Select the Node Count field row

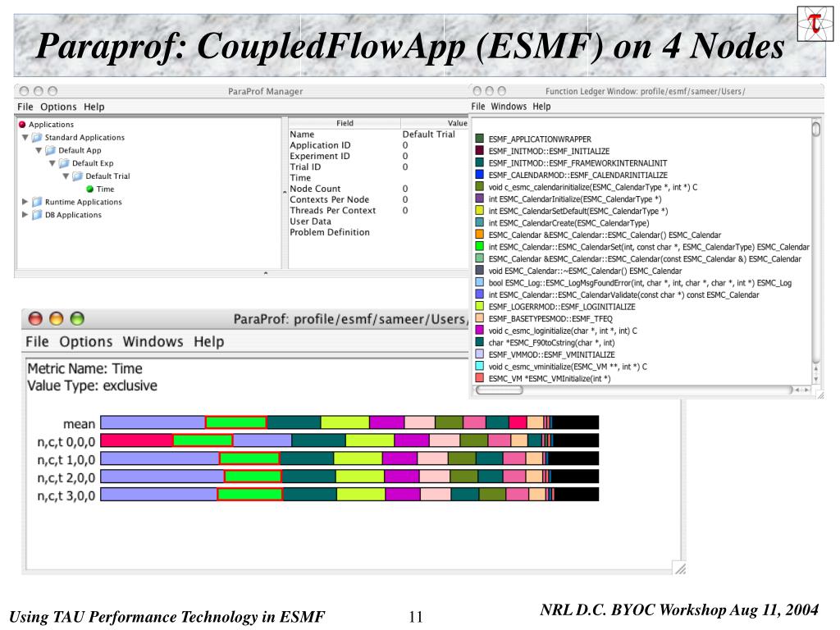pyautogui.click(x=378, y=189)
